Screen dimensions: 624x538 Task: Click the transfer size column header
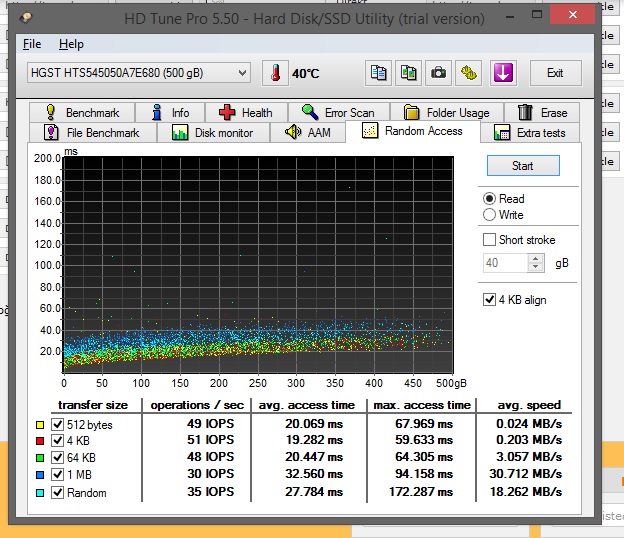(93, 405)
